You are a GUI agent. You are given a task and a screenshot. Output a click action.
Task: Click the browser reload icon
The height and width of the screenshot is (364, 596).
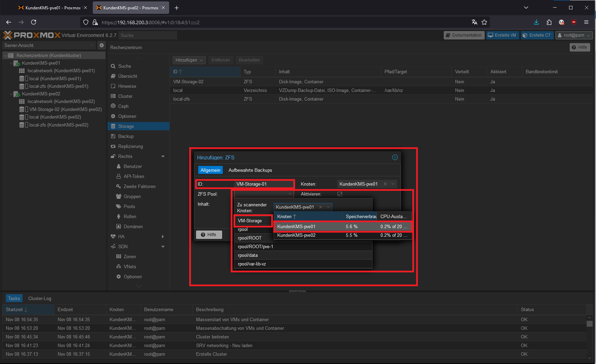34,22
